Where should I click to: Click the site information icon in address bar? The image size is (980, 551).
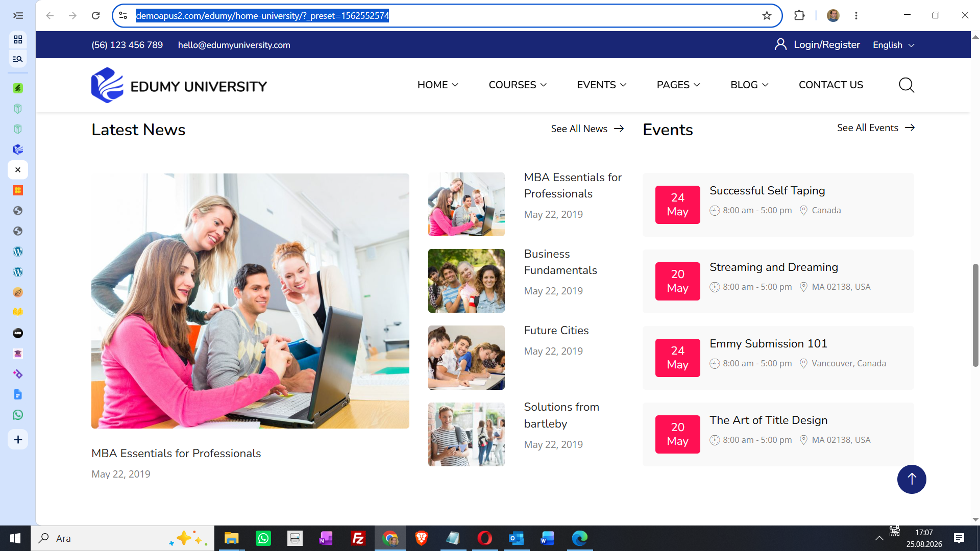point(123,15)
